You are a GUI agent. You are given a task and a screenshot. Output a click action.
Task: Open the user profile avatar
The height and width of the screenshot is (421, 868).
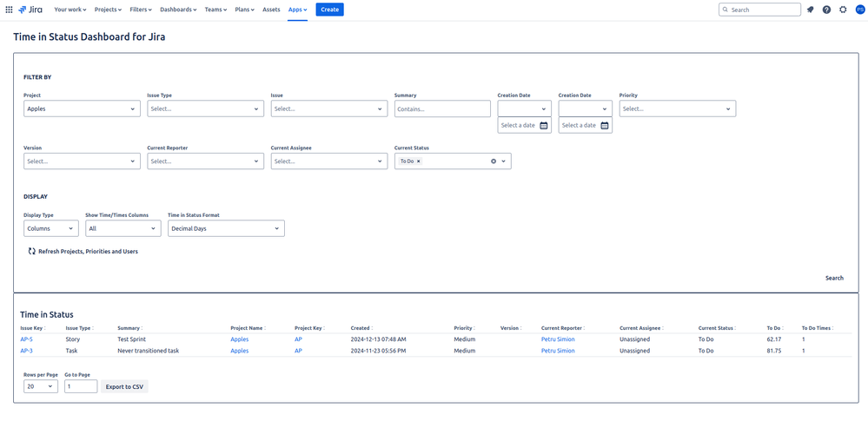pyautogui.click(x=859, y=10)
